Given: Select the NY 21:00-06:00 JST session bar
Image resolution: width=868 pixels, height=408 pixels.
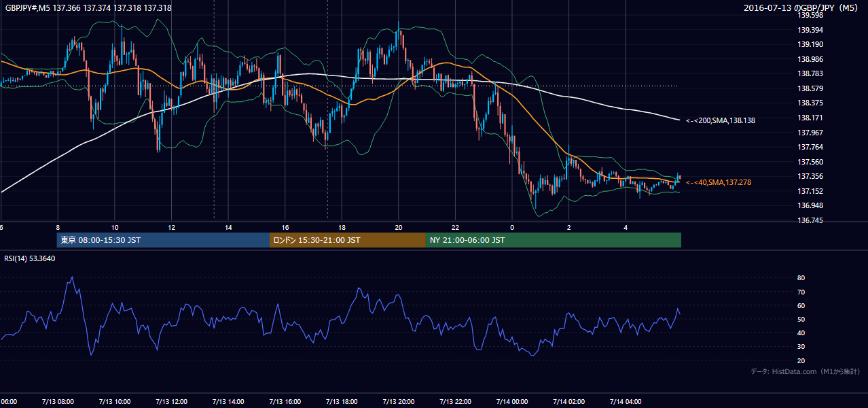Looking at the screenshot, I should coord(554,240).
